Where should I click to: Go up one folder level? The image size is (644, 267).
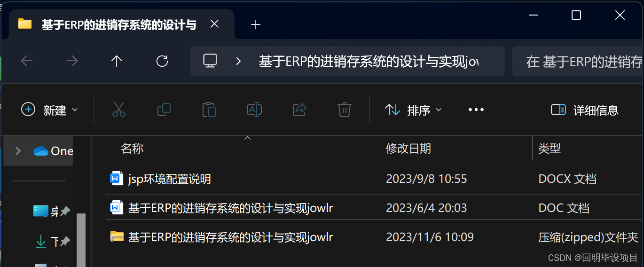[117, 61]
